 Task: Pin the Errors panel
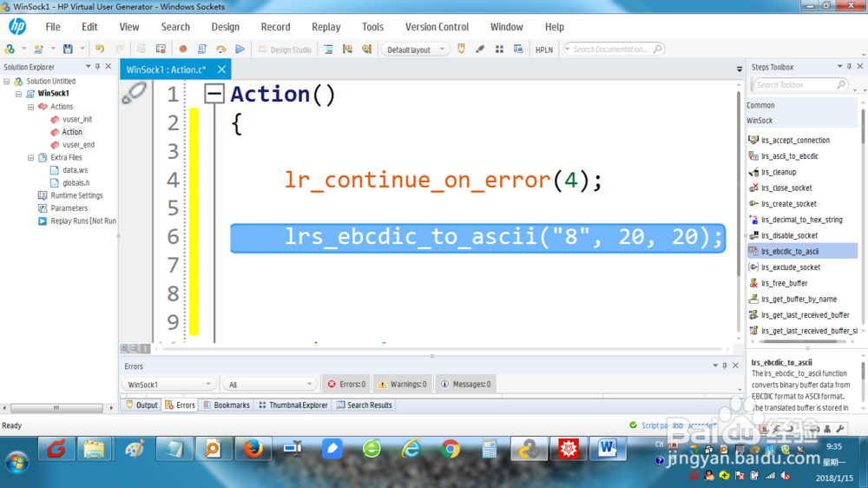(x=725, y=366)
